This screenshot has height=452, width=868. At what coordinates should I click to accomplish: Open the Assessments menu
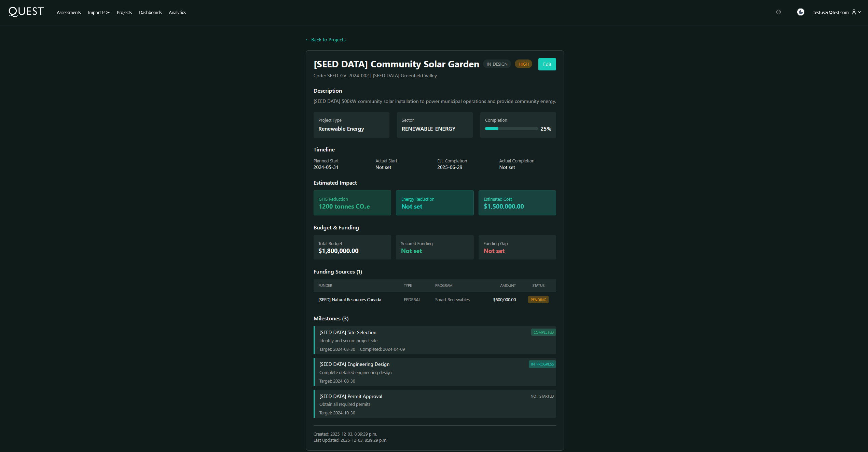click(x=69, y=13)
